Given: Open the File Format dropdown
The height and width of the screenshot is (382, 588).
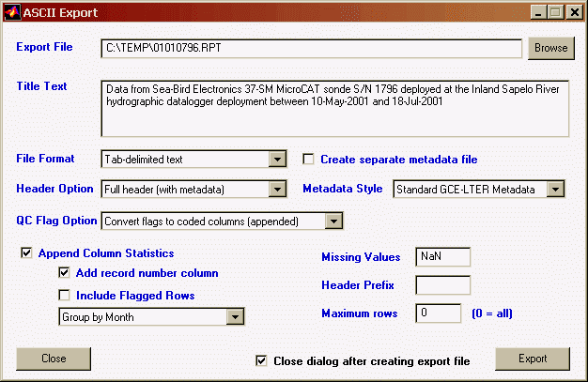Looking at the screenshot, I should pos(277,160).
